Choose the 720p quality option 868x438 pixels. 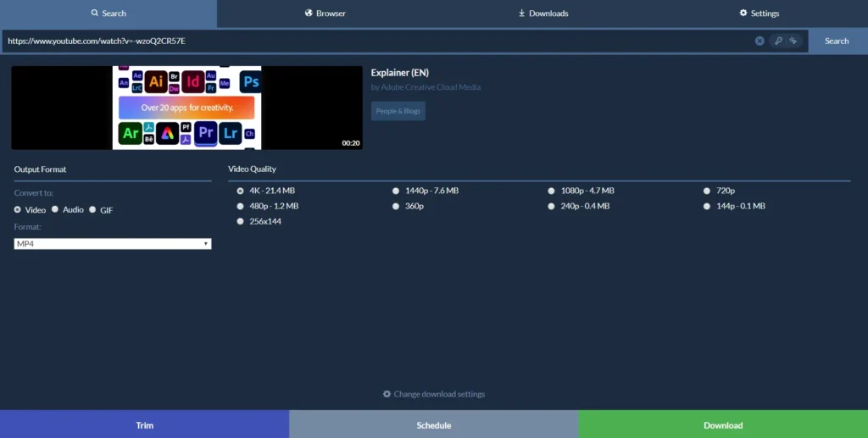(x=707, y=191)
